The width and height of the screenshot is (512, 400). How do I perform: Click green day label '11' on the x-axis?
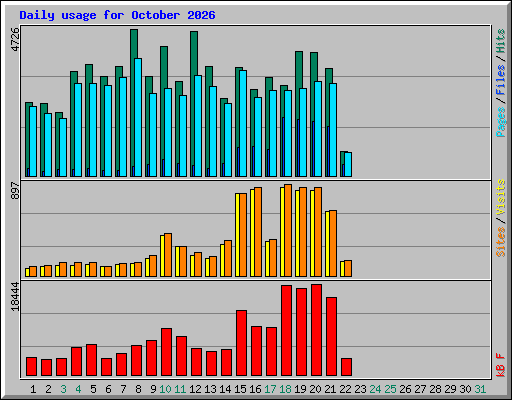click(x=180, y=389)
